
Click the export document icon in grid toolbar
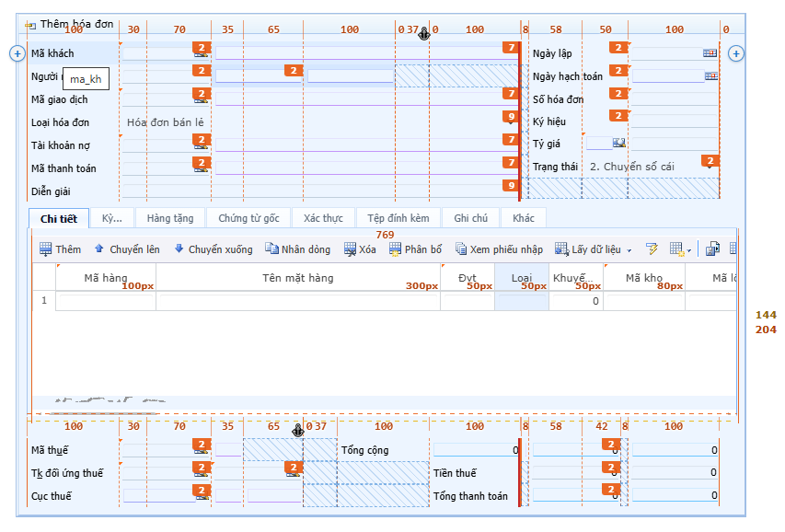[x=712, y=249]
